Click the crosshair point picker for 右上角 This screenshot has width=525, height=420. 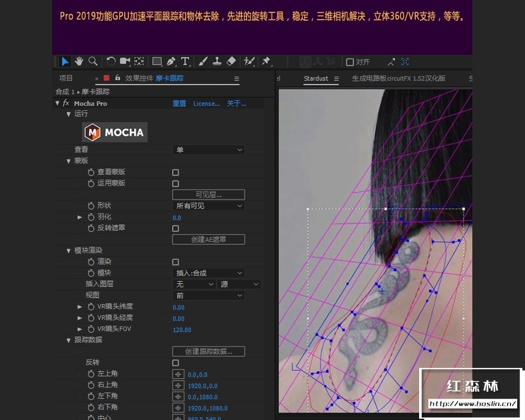coord(178,386)
